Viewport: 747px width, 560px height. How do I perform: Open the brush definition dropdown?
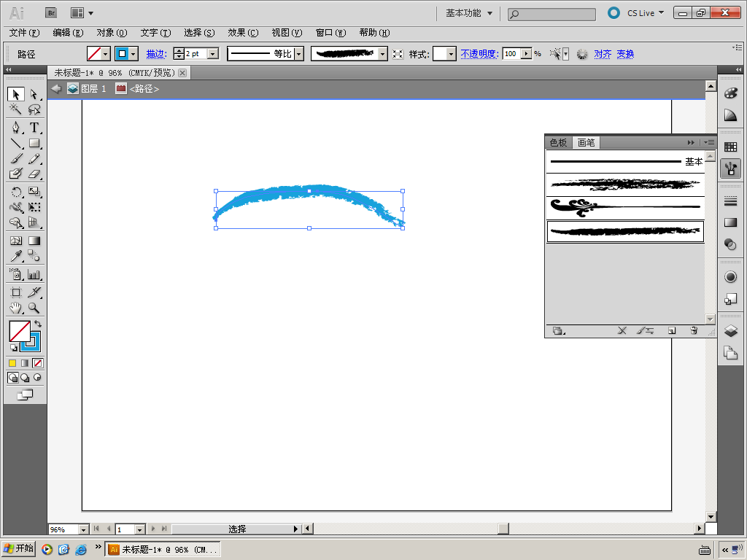point(382,54)
